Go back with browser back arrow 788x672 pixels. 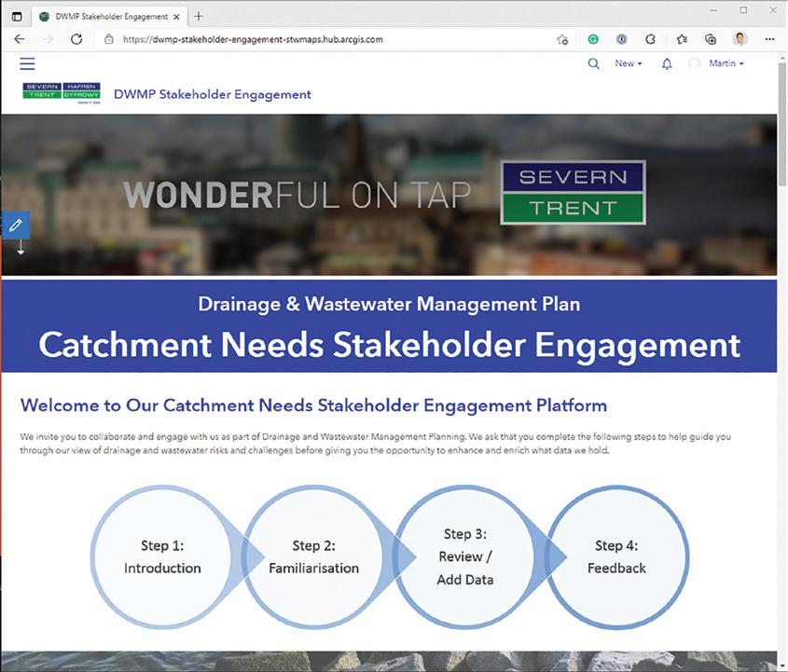pos(20,39)
